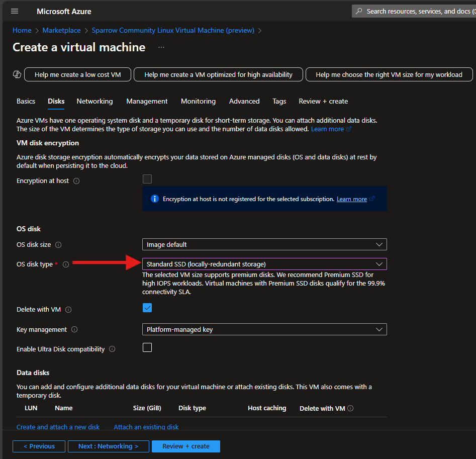Screen dimensions: 476x459
Task: Uncheck the Delete with VM checkbox
Action: [x=147, y=307]
